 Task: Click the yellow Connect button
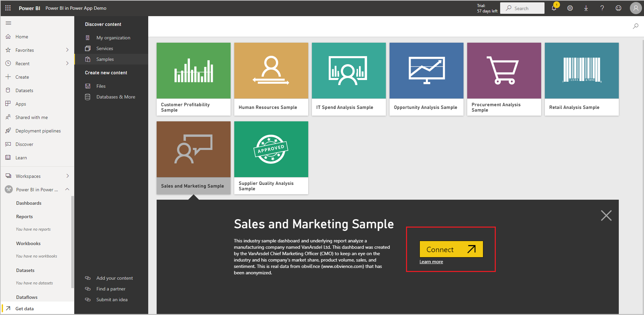tap(451, 249)
